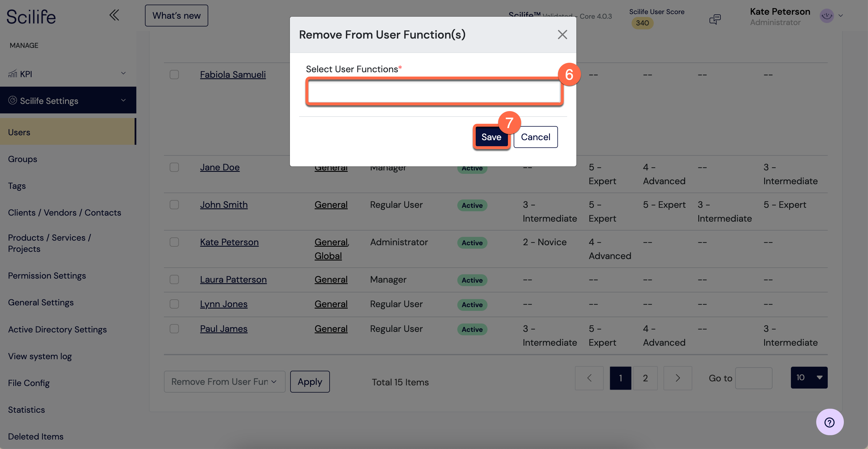Go to next page arrow
The image size is (868, 449).
[678, 378]
